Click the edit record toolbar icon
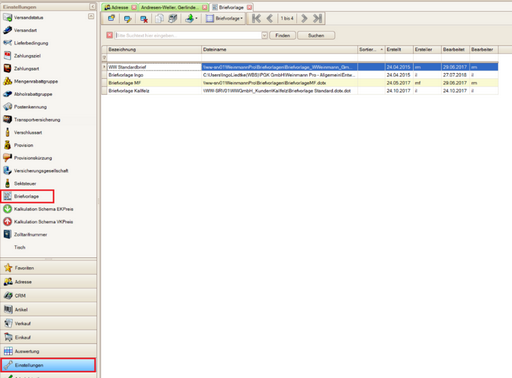 click(127, 19)
